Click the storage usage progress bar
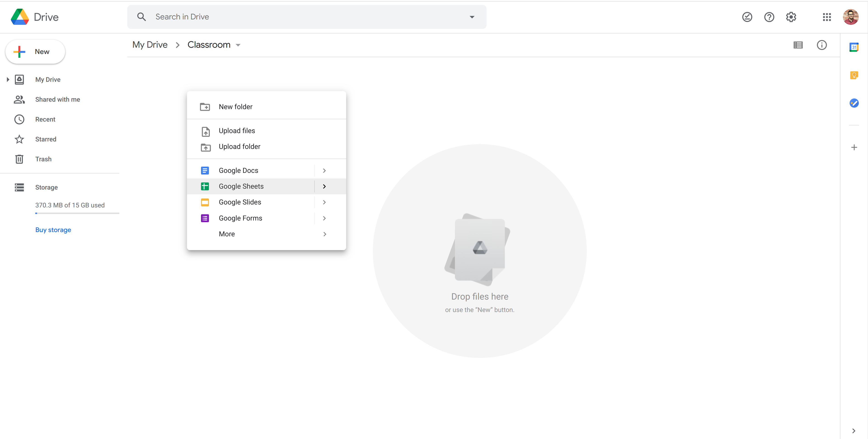Image resolution: width=868 pixels, height=439 pixels. point(77,213)
